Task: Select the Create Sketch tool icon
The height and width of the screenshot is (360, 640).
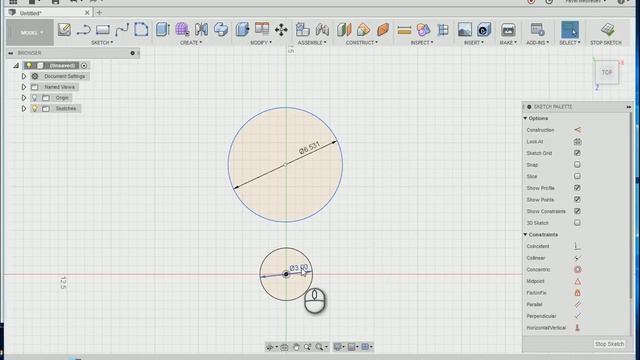Action: tap(64, 29)
